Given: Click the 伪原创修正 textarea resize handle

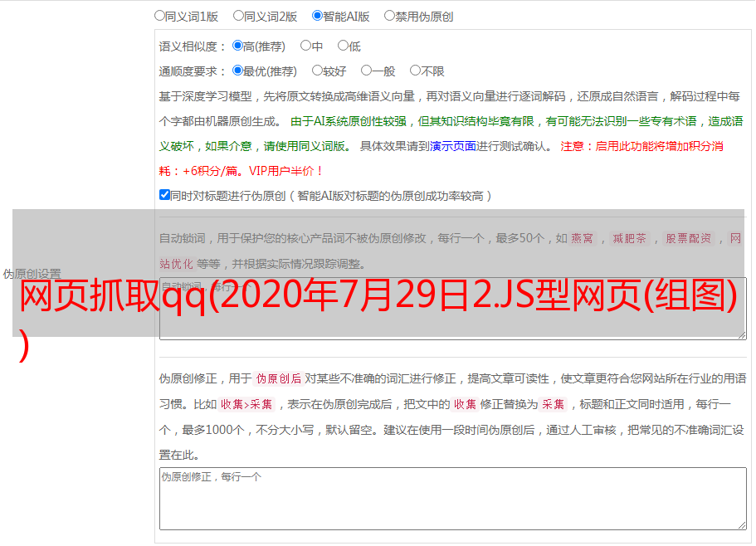Looking at the screenshot, I should [x=742, y=525].
